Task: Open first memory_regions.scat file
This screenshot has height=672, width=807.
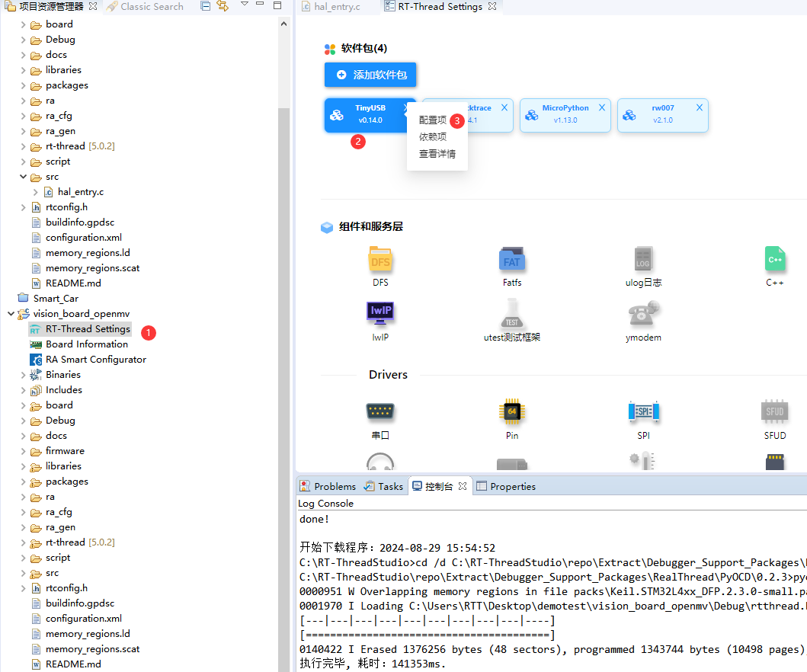Action: [93, 268]
